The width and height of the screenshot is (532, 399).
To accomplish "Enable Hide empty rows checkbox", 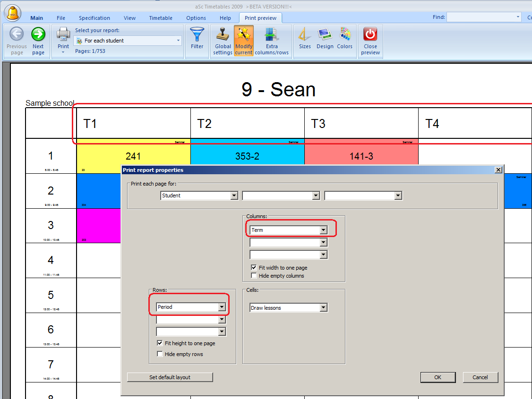I will pyautogui.click(x=160, y=354).
